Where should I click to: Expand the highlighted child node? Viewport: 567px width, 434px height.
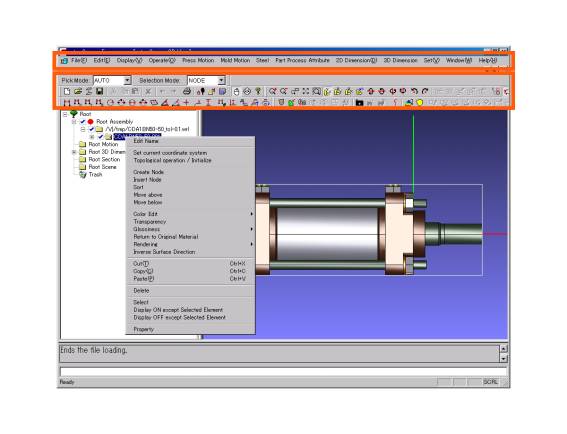coord(92,137)
